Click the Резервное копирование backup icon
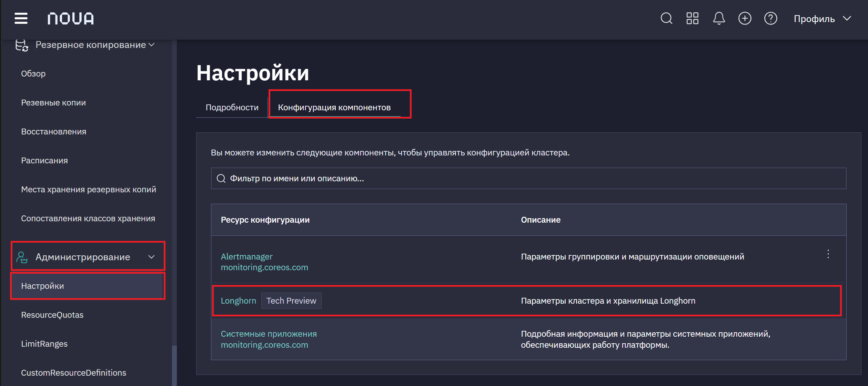868x386 pixels. (x=22, y=45)
